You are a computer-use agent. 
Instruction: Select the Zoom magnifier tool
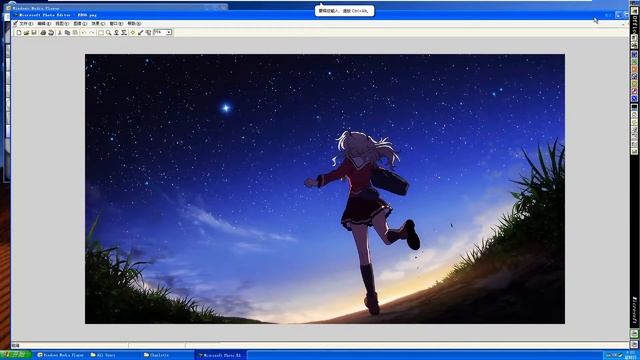[109, 33]
